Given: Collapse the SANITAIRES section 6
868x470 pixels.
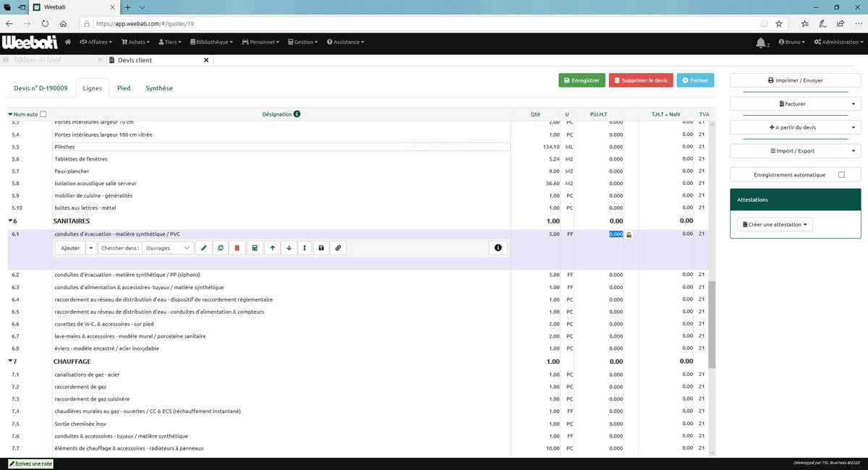Looking at the screenshot, I should pyautogui.click(x=11, y=221).
